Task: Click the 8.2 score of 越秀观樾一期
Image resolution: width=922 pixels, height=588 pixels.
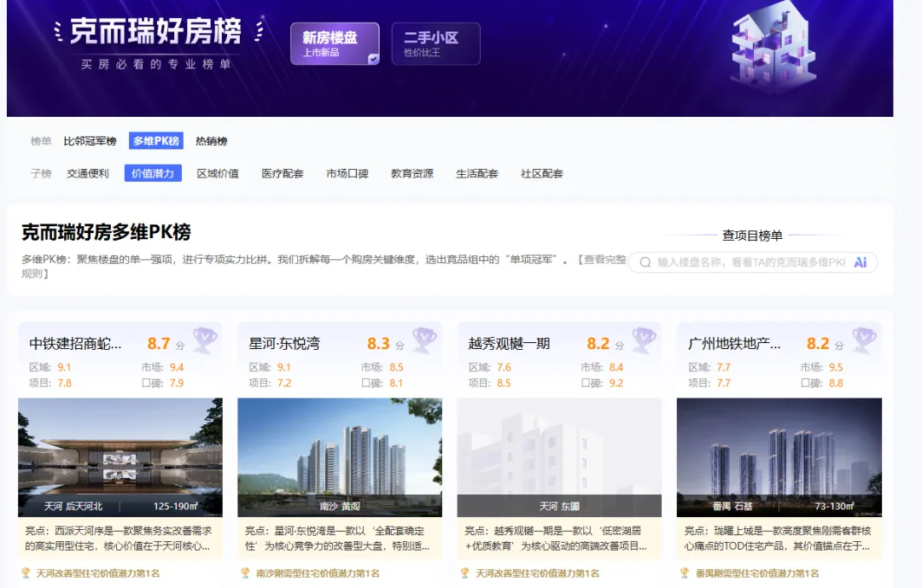Action: point(598,343)
